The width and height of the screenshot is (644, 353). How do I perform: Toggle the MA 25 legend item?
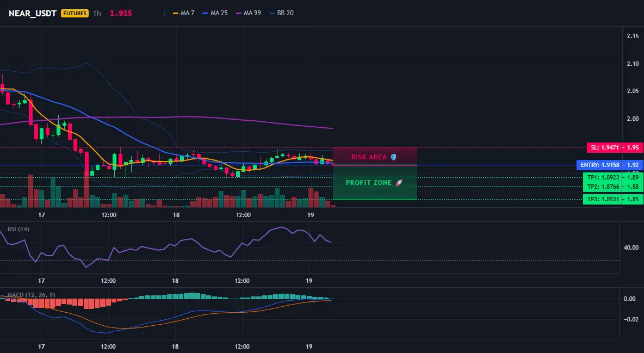(215, 13)
